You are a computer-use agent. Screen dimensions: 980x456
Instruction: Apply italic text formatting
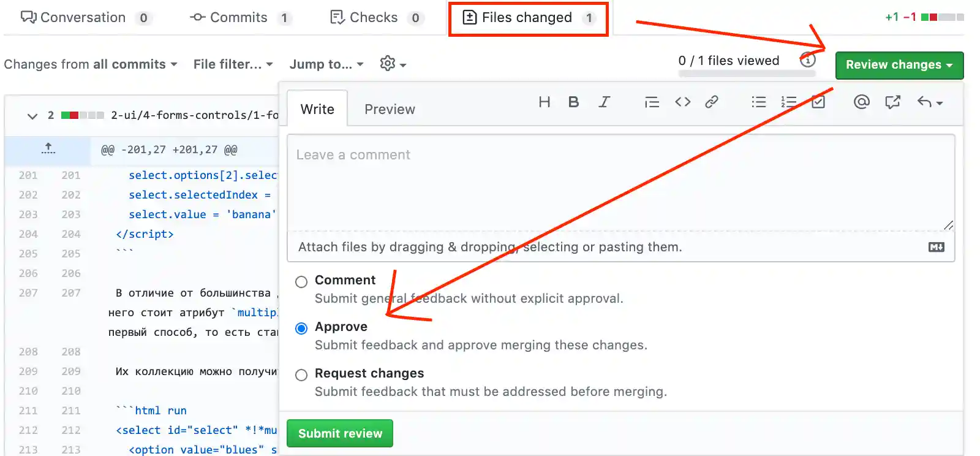pos(604,102)
